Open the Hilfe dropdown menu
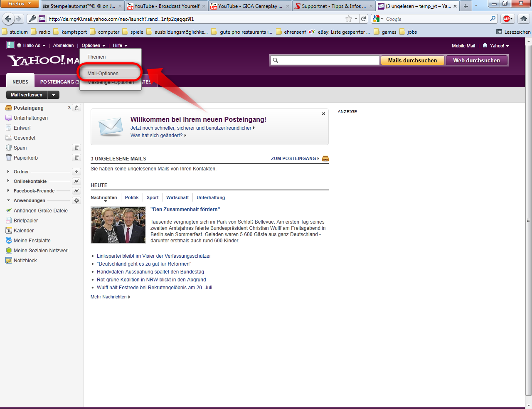 pos(120,46)
